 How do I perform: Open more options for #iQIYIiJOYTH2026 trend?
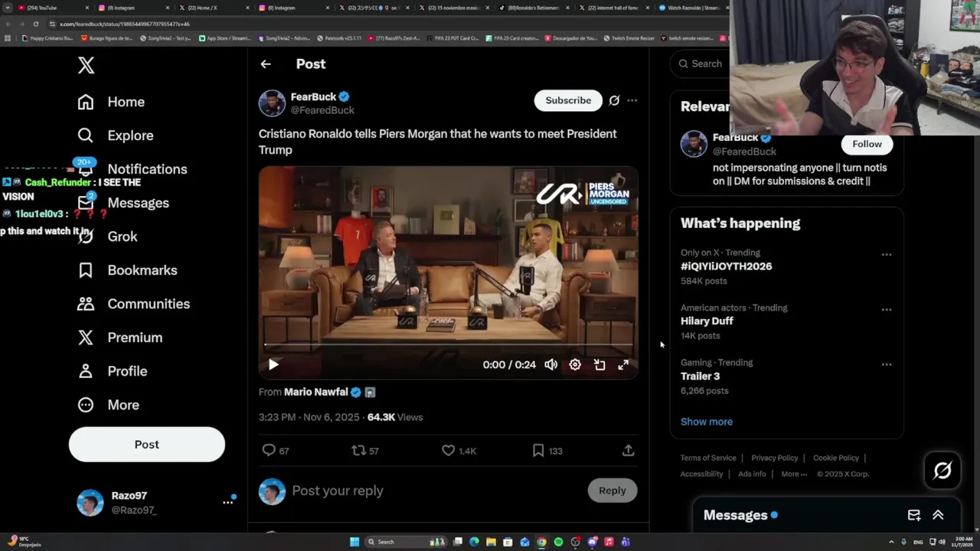[x=887, y=254]
